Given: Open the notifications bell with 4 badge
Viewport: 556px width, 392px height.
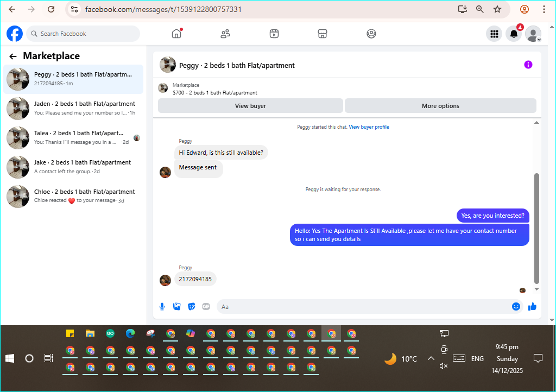Looking at the screenshot, I should [514, 34].
